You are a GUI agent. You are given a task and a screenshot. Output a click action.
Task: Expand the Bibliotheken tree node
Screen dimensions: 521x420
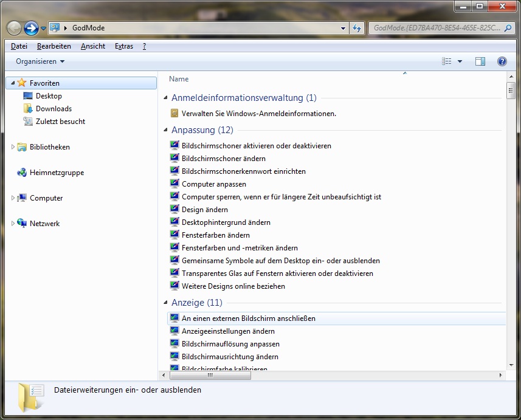13,146
